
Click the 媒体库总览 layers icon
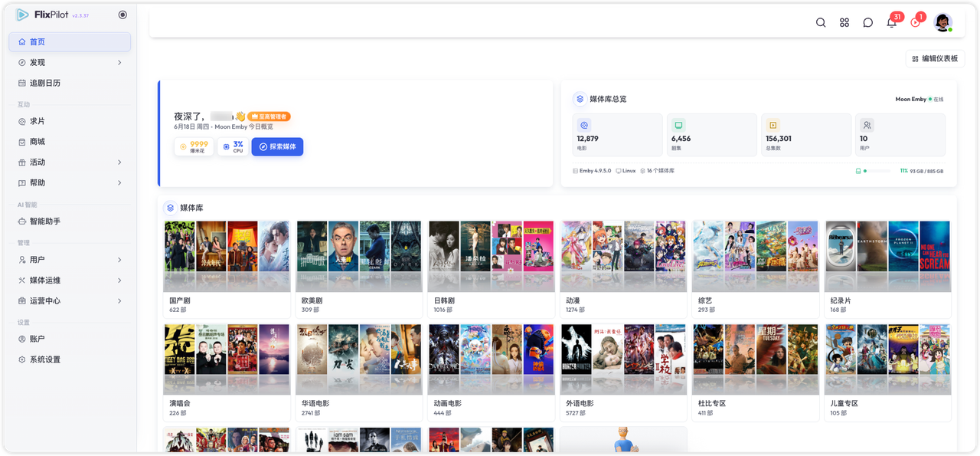[580, 99]
